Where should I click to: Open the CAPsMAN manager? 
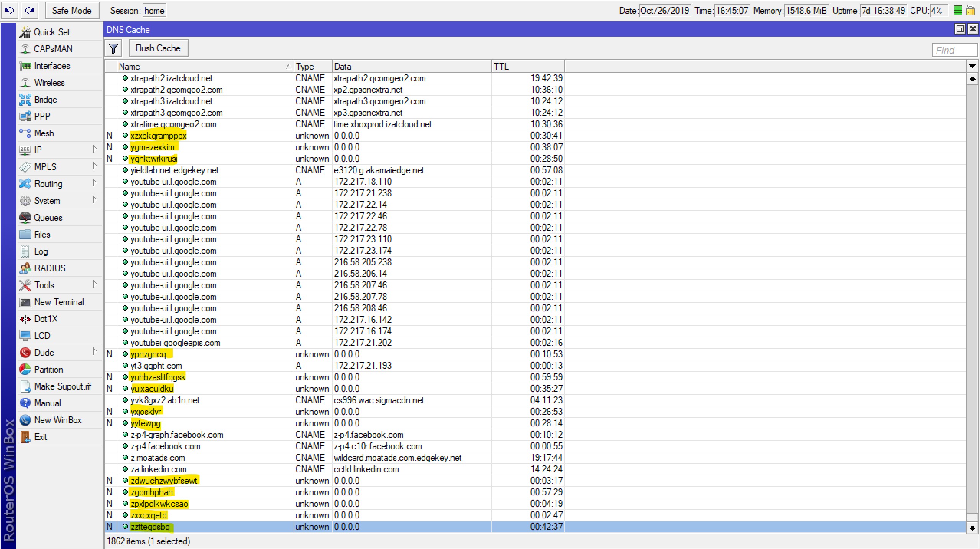pyautogui.click(x=53, y=49)
